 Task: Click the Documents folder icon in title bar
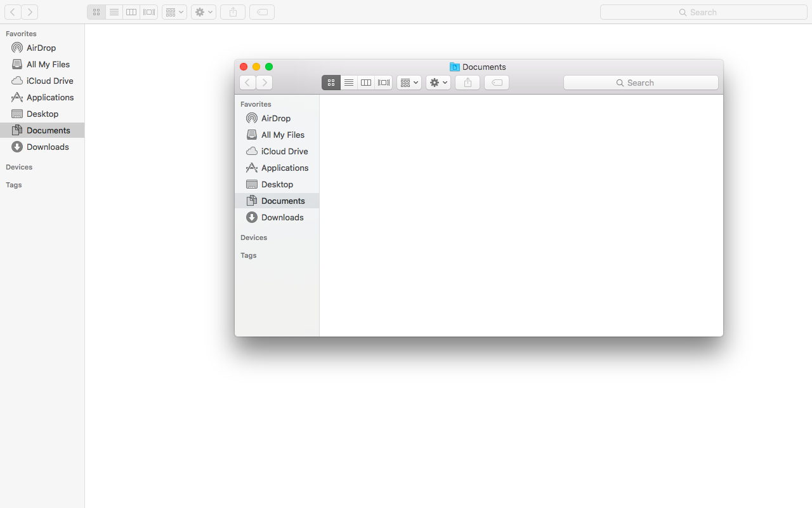click(455, 67)
